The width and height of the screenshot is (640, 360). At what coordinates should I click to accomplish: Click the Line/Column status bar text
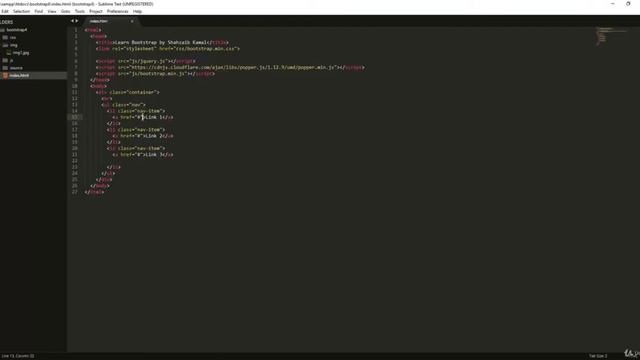pos(18,356)
